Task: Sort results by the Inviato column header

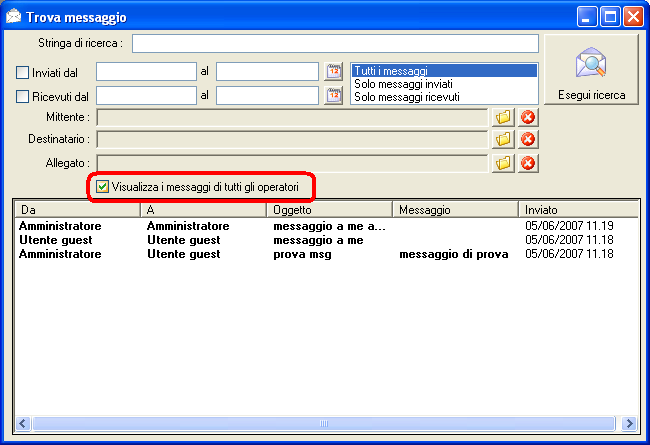Action: point(578,209)
